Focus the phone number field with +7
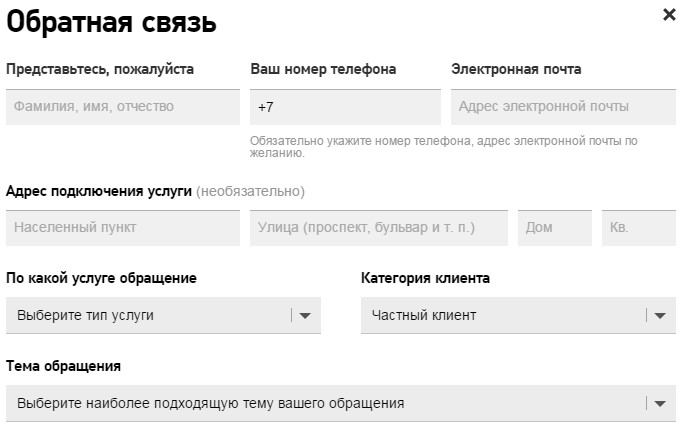 point(345,107)
